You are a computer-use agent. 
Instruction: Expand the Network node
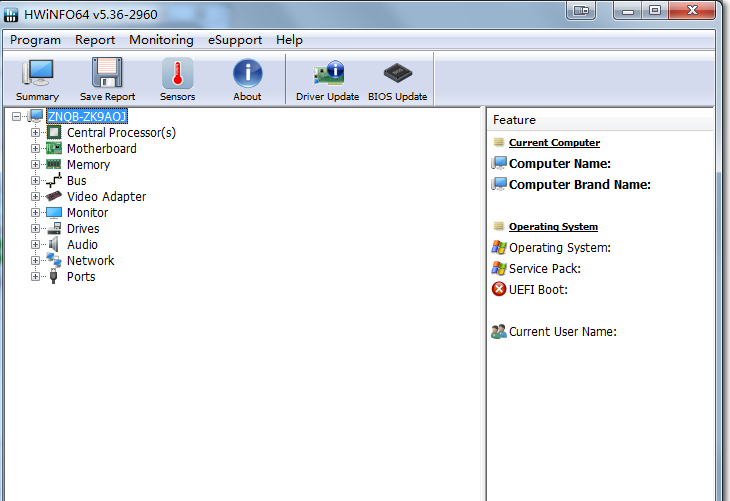[x=35, y=260]
